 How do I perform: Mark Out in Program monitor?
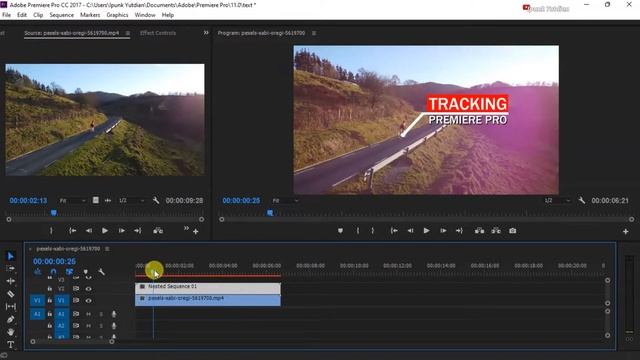[x=373, y=231]
